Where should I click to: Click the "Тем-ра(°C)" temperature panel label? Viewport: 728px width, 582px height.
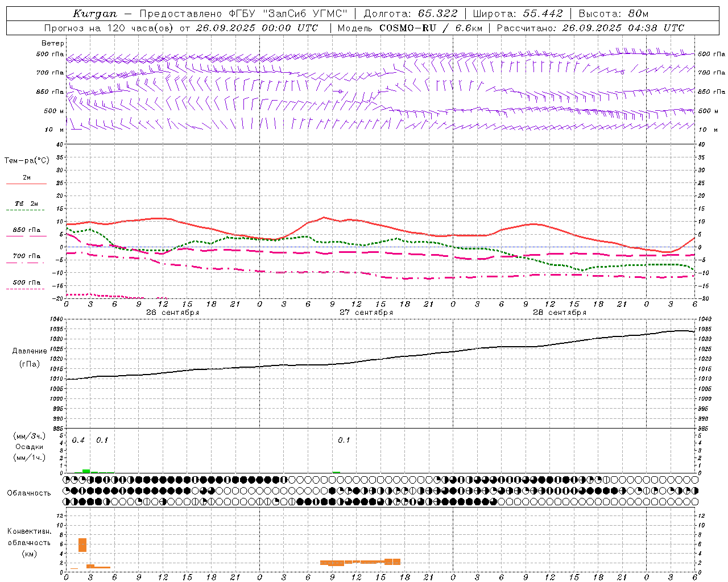(x=27, y=161)
